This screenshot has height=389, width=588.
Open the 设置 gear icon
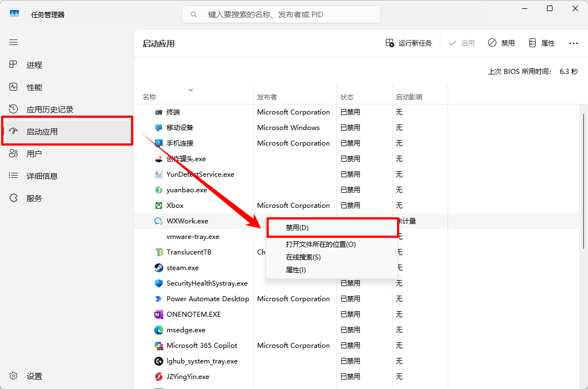pos(13,376)
